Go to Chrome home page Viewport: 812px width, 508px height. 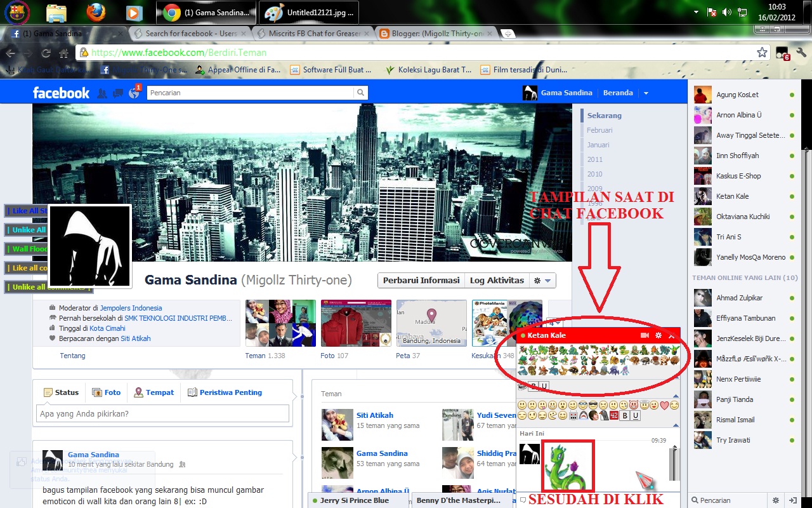(63, 53)
